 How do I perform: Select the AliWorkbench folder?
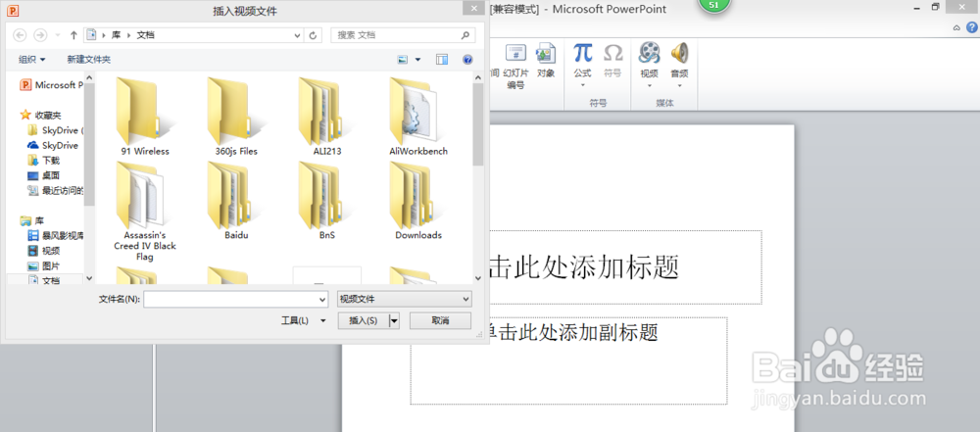[418, 117]
